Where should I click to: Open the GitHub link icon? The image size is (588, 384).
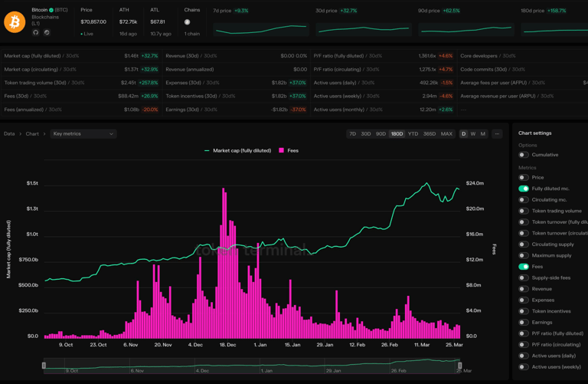[x=36, y=32]
